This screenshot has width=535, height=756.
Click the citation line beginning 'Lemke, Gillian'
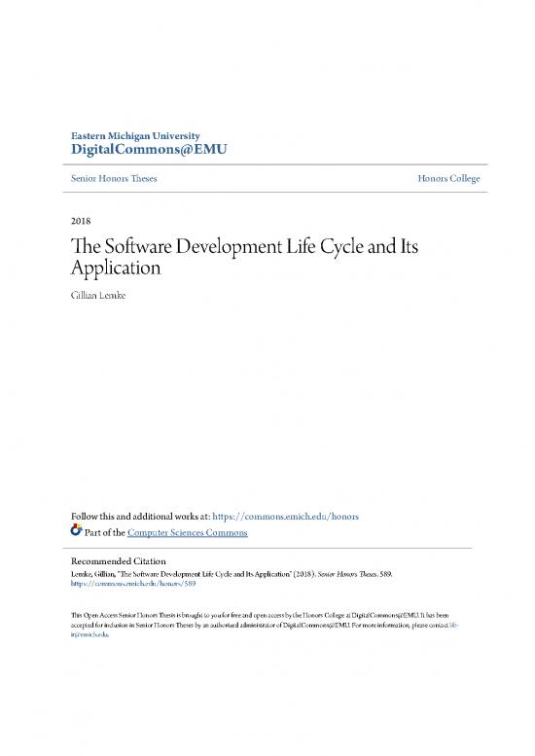[232, 574]
